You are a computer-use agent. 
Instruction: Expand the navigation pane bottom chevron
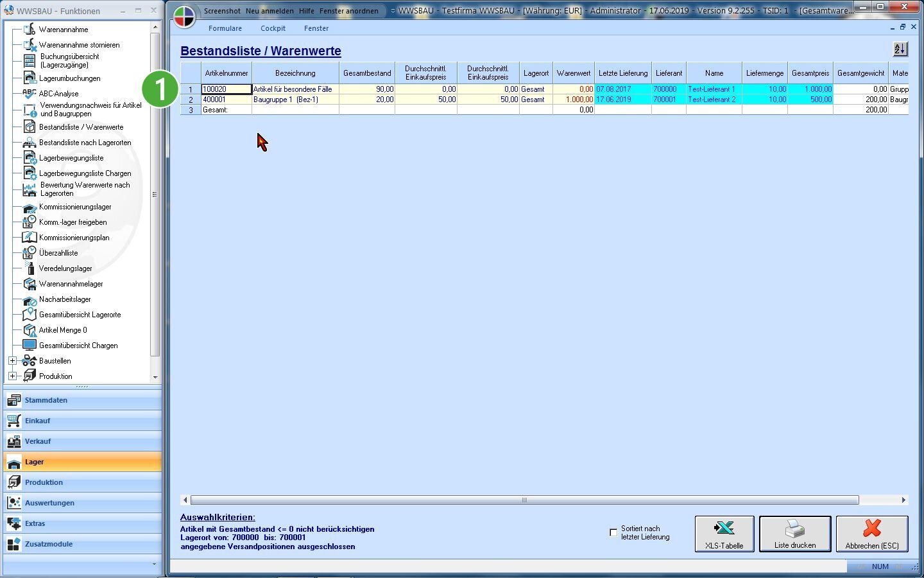pyautogui.click(x=154, y=565)
